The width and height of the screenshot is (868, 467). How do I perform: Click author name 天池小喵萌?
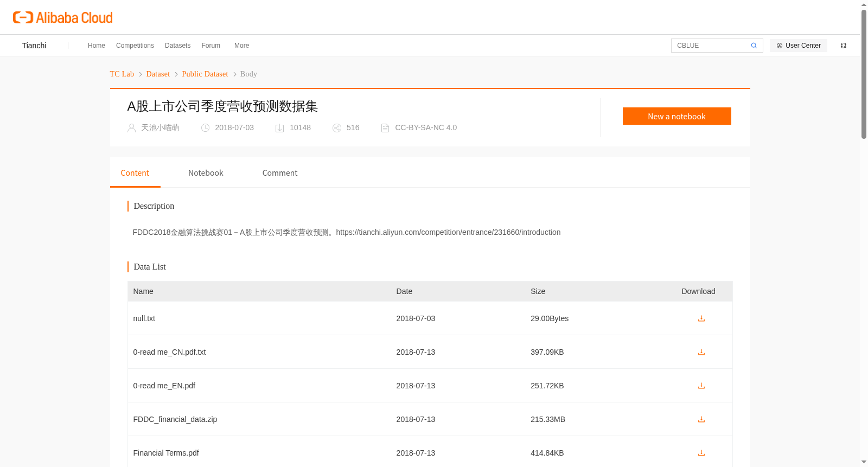point(160,127)
